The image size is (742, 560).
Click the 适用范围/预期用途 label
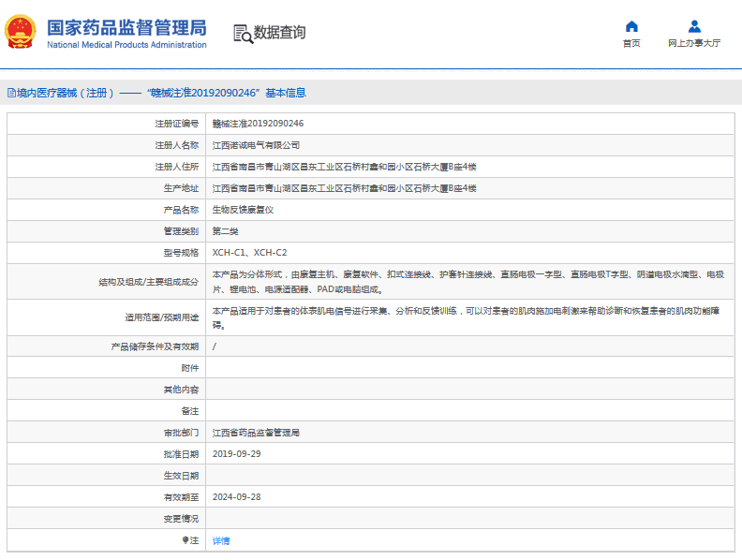(x=162, y=317)
